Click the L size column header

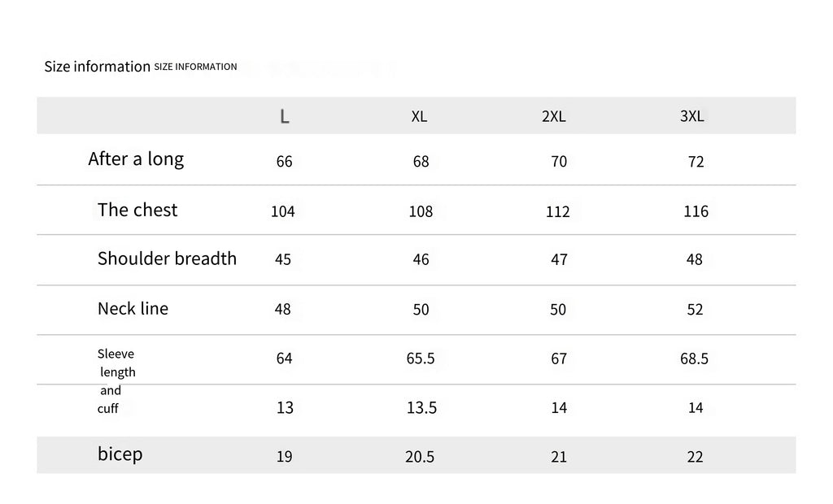(284, 116)
